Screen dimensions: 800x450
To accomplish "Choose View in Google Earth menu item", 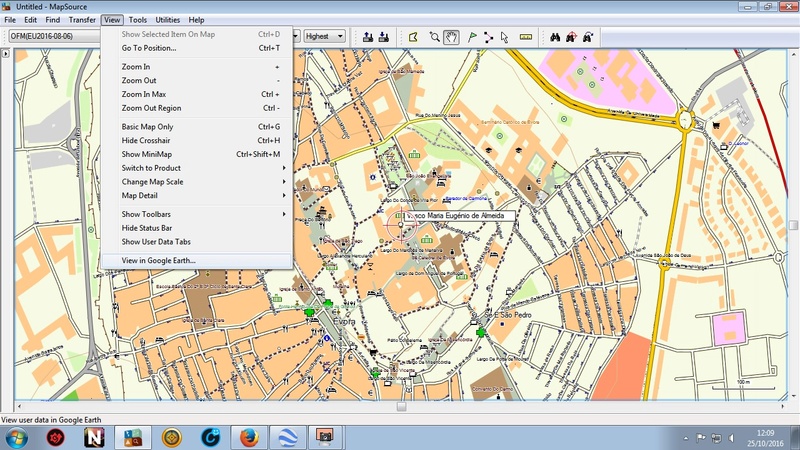I will 197,260.
